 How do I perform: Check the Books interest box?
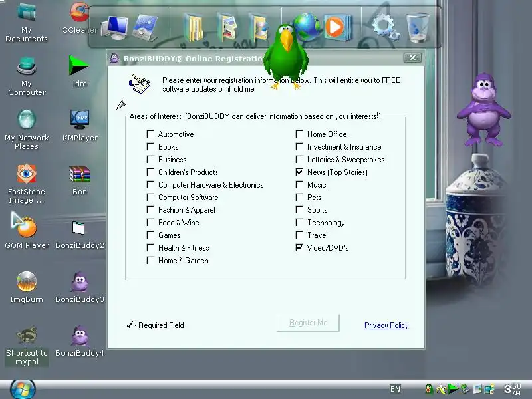[x=150, y=146]
